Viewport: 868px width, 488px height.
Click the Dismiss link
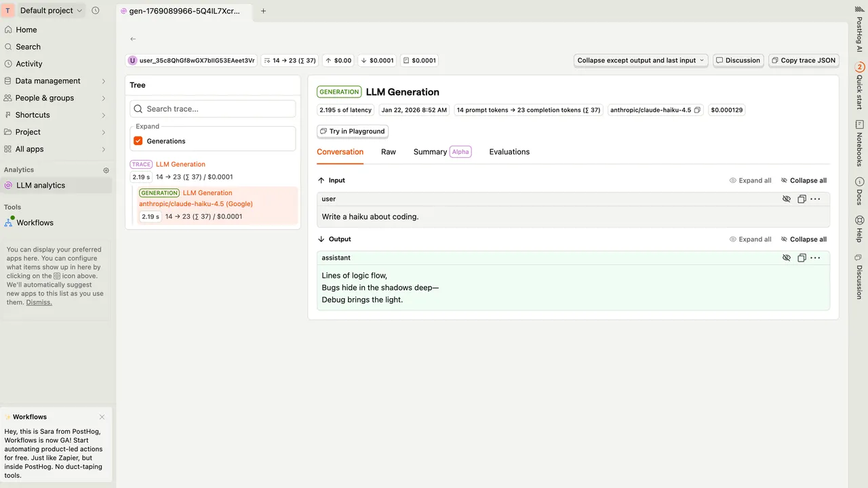click(39, 302)
